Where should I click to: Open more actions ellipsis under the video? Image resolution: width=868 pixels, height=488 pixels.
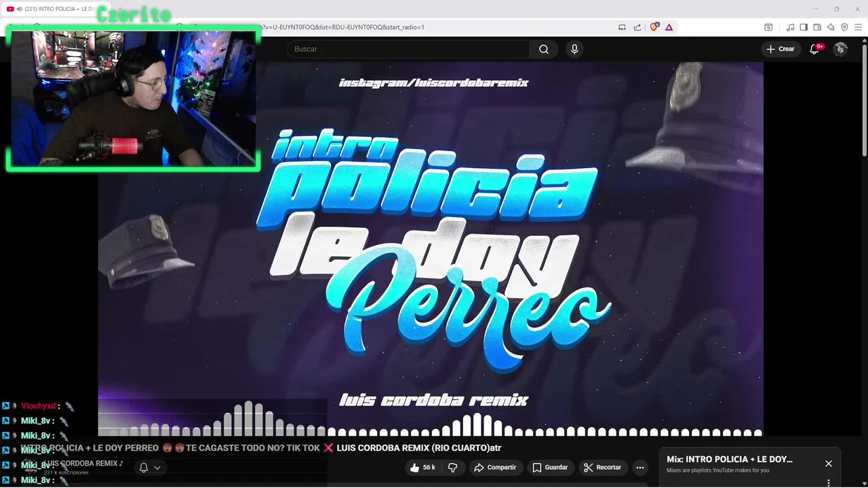pyautogui.click(x=640, y=468)
